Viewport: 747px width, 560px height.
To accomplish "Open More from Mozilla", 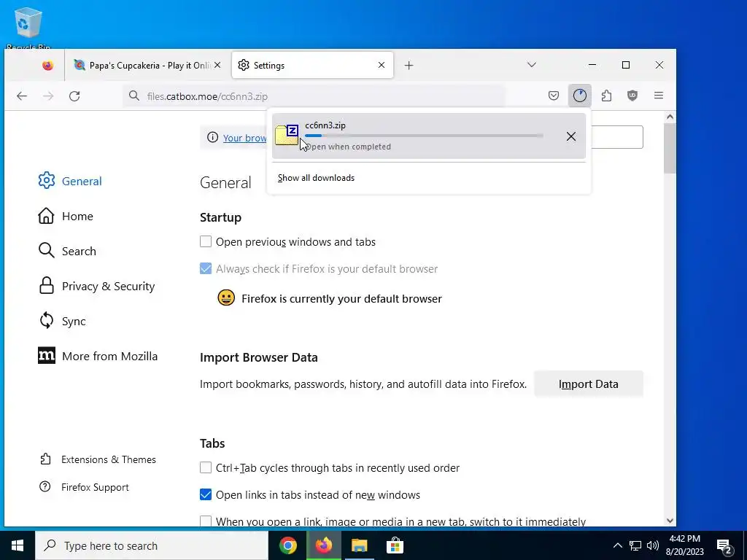I will (x=98, y=356).
